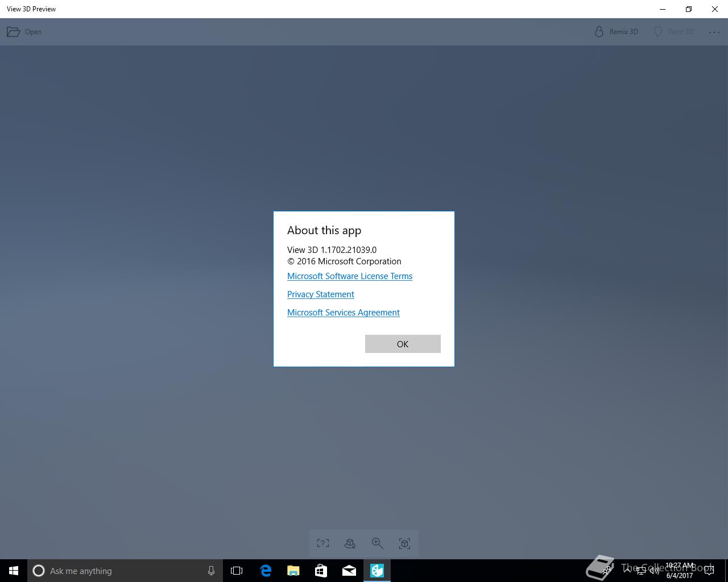This screenshot has width=728, height=582.
Task: Show hidden system tray icons
Action: pyautogui.click(x=627, y=571)
